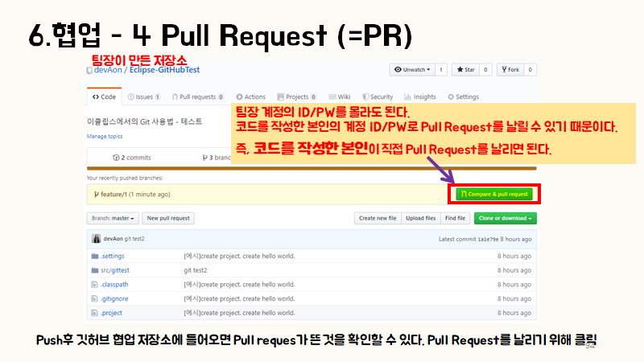
Task: Click the '8 hours ago' time in .project row
Action: click(x=514, y=313)
